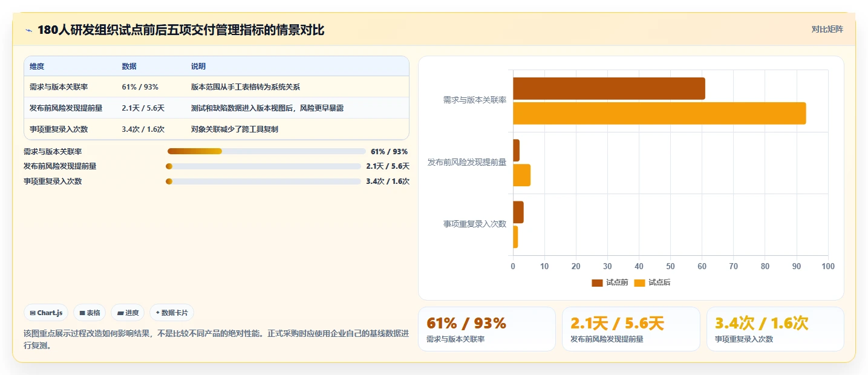Image resolution: width=868 pixels, height=375 pixels.
Task: Click the 试点前 bar for 需求与版本关联率
Action: (609, 88)
